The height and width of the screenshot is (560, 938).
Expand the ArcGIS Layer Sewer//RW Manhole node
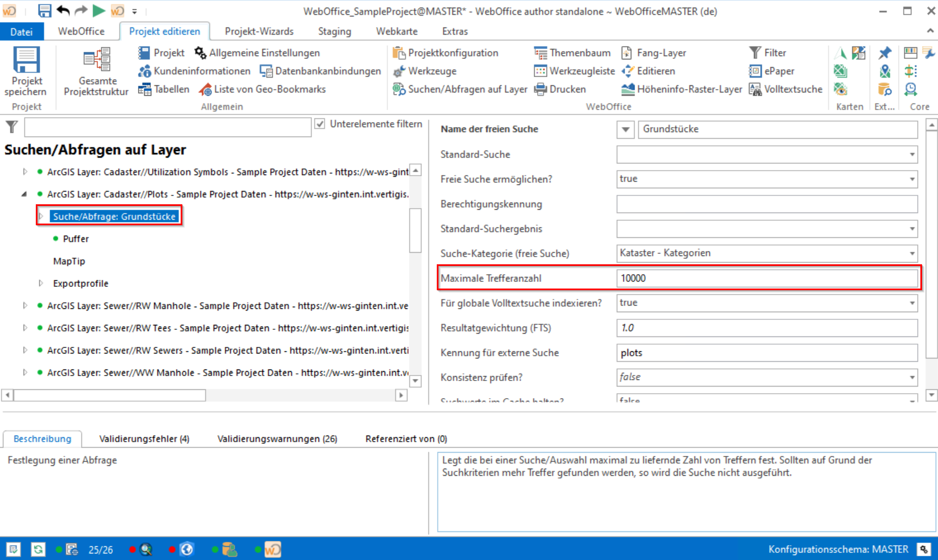click(x=25, y=306)
